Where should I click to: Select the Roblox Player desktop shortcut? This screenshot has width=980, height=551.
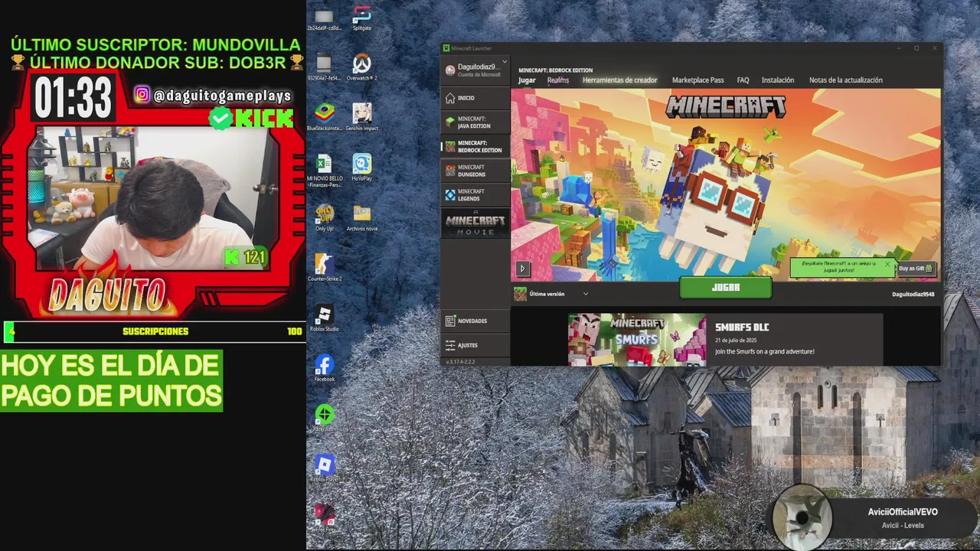(325, 468)
